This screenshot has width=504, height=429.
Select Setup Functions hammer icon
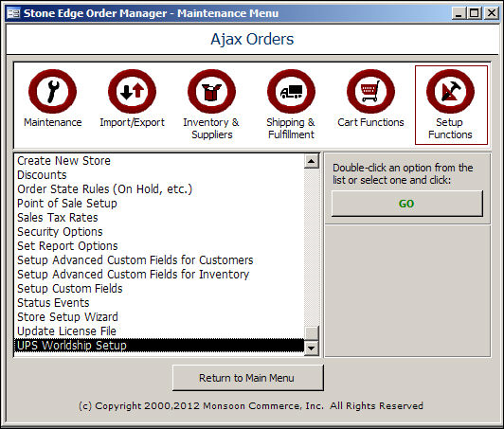(x=450, y=92)
